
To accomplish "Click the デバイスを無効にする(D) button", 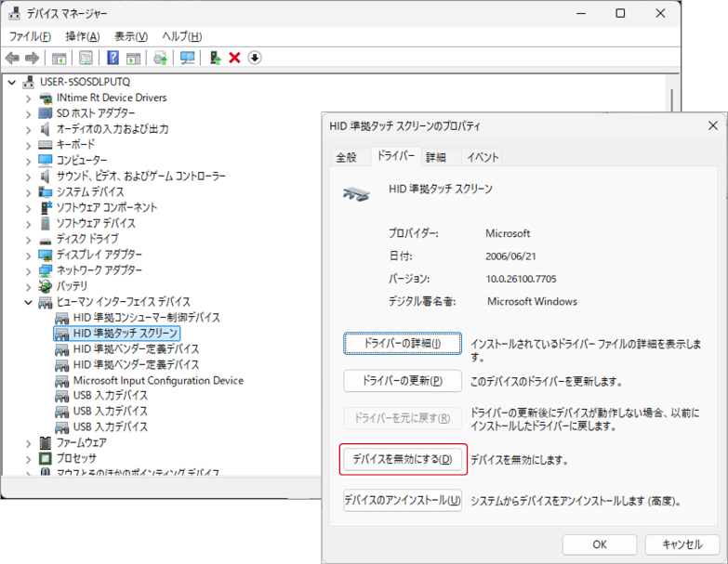I will click(x=403, y=459).
